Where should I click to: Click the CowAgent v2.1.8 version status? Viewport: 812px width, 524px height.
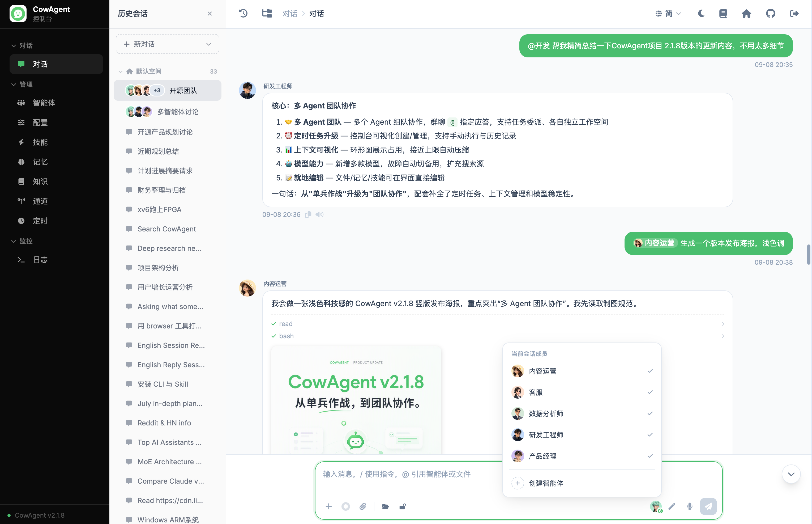click(x=36, y=515)
